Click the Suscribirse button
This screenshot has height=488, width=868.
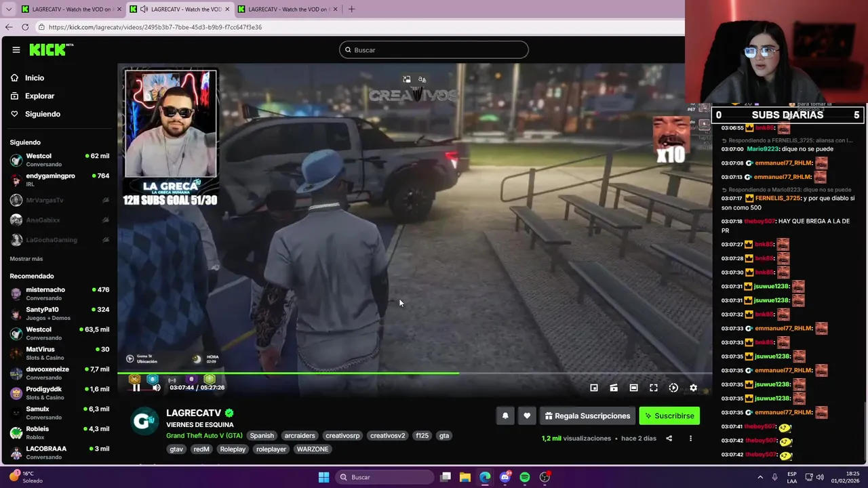[x=669, y=416]
